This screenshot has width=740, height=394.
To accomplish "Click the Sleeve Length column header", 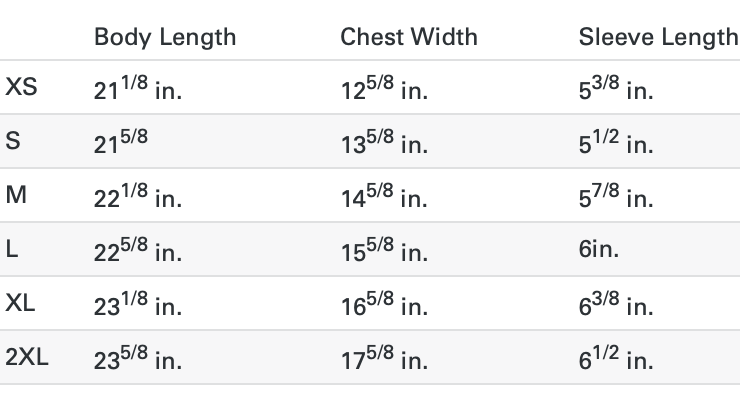I will coord(659,37).
